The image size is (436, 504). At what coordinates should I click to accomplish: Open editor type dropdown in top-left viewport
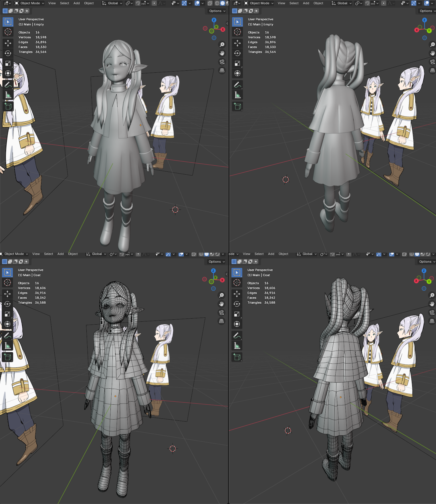coord(7,3)
